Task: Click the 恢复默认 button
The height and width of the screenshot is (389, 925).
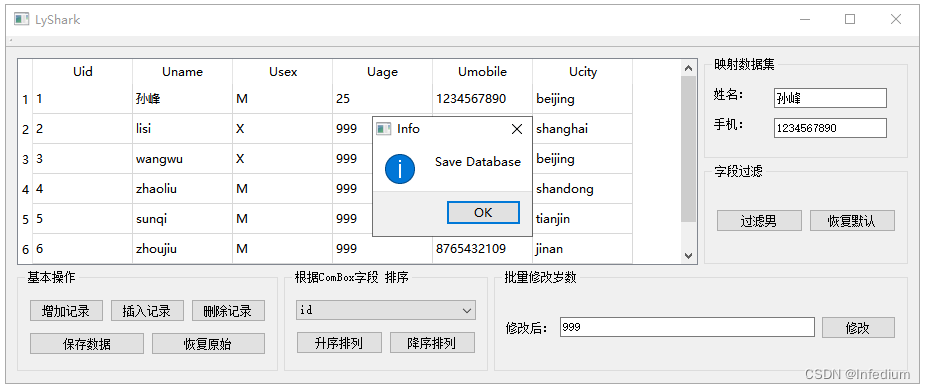Action: tap(852, 221)
